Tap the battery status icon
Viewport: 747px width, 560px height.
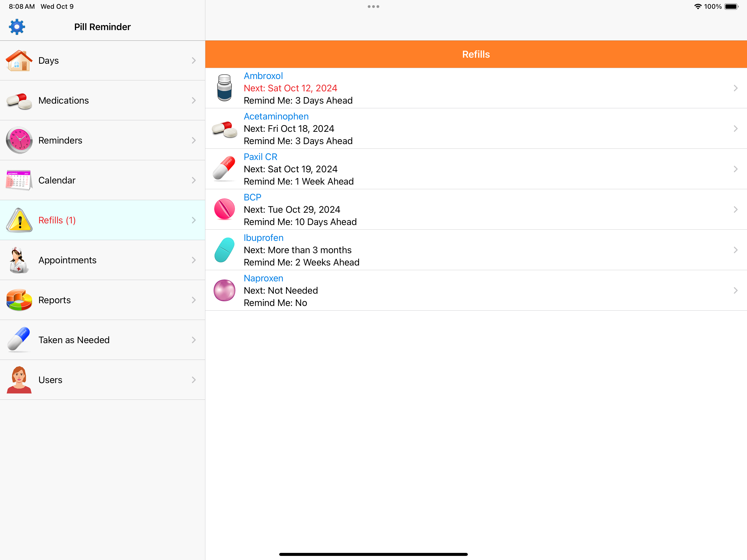tap(732, 6)
